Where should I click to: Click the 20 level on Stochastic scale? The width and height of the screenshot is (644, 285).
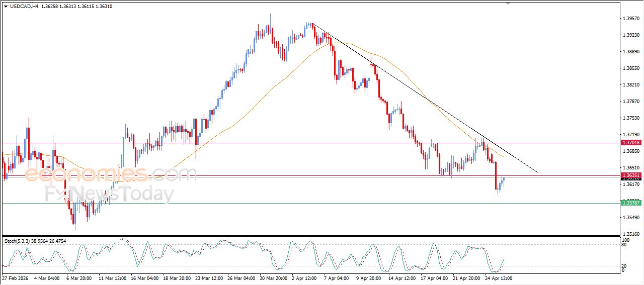pos(624,266)
